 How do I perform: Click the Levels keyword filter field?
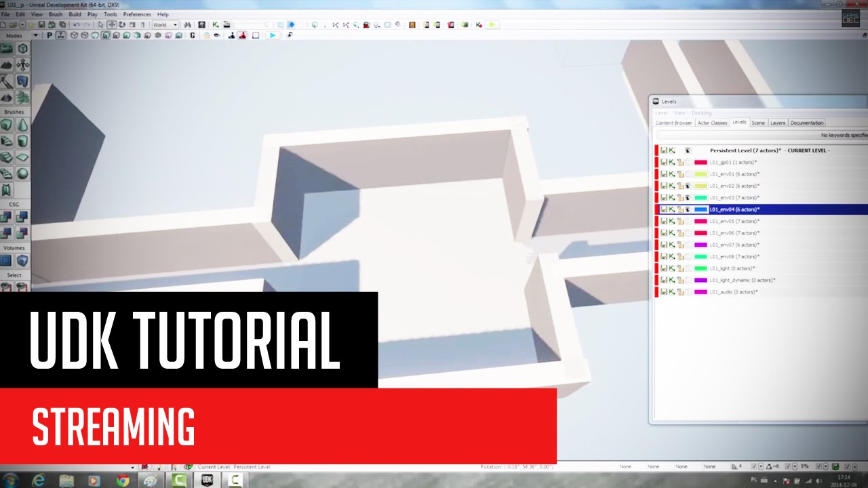pyautogui.click(x=762, y=136)
